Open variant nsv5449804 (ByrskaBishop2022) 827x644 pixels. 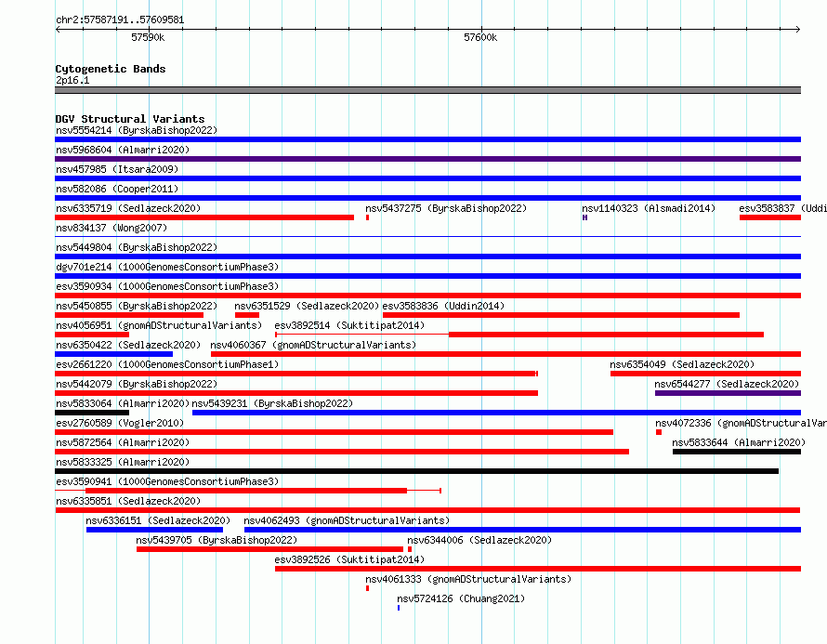click(x=137, y=247)
